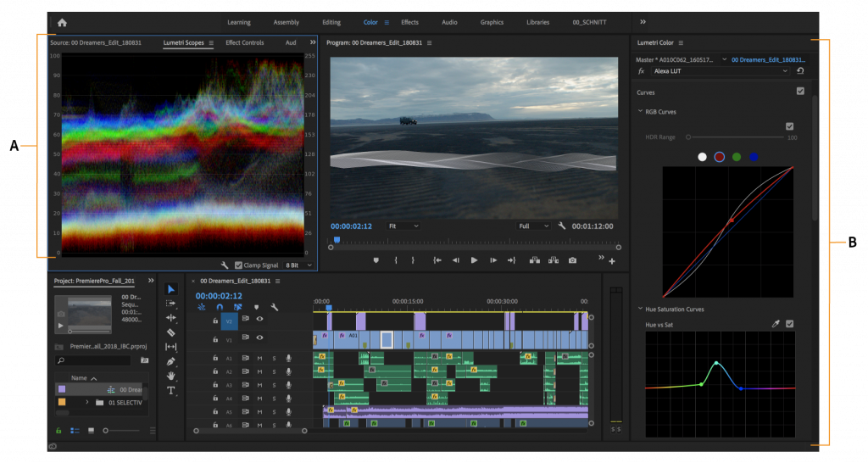The height and width of the screenshot is (463, 868).
Task: Select the Hand tool
Action: 171,376
